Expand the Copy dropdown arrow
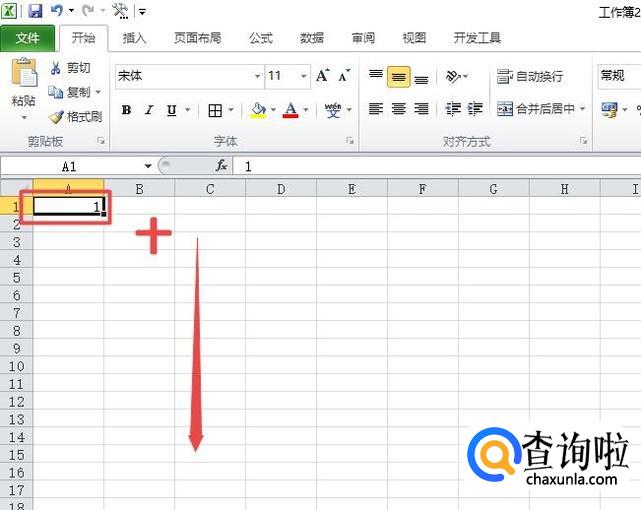 [98, 92]
